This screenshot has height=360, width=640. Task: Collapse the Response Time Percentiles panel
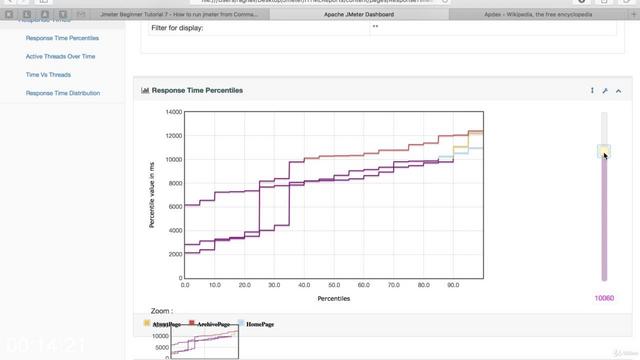(619, 91)
